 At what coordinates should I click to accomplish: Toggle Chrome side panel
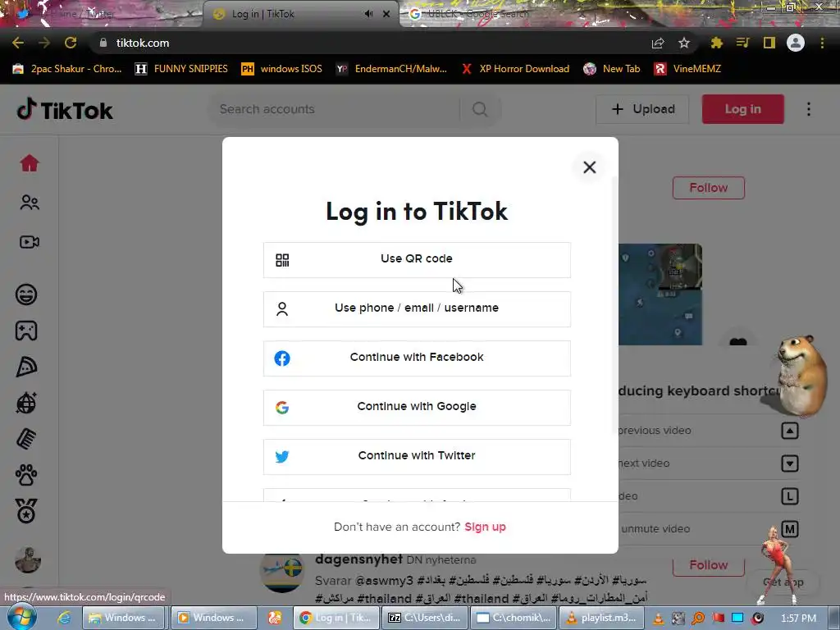click(769, 43)
